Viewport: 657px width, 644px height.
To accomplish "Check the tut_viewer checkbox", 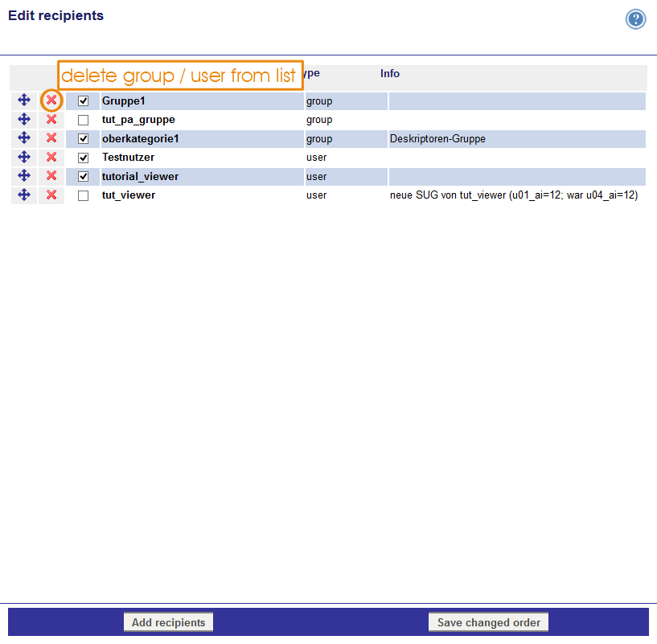I will pos(84,195).
